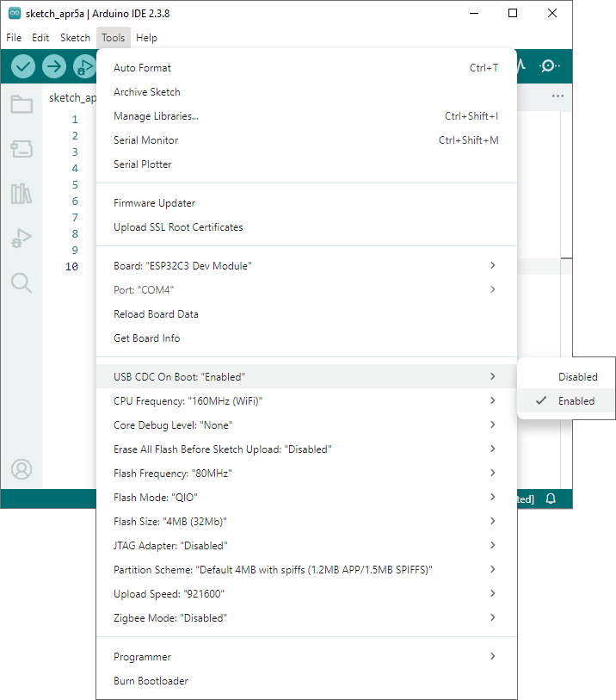Choose Get Board Info
The width and height of the screenshot is (616, 700).
point(306,338)
